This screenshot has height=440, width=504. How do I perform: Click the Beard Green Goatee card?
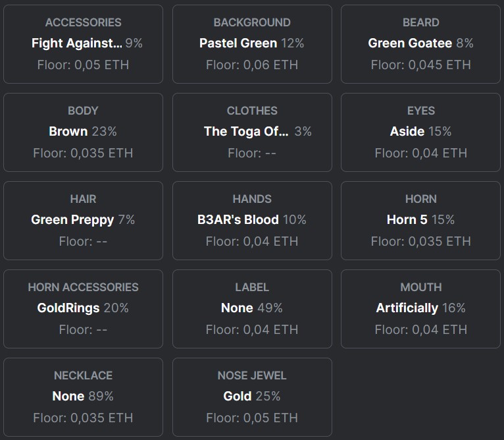(420, 44)
